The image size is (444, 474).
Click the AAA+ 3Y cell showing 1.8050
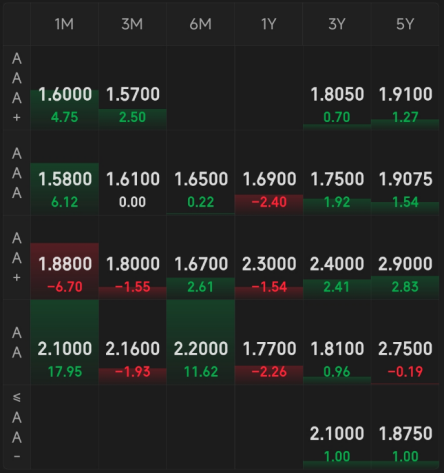point(337,88)
